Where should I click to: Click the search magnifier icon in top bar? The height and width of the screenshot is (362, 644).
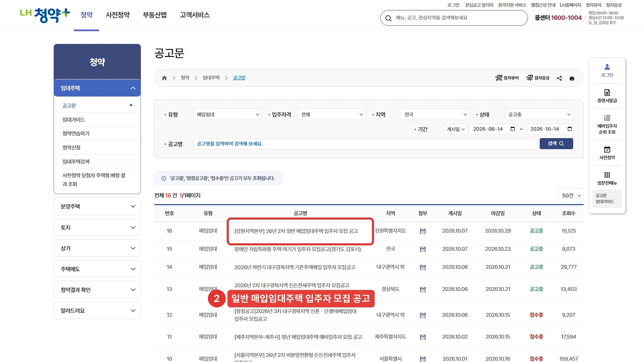pos(388,18)
